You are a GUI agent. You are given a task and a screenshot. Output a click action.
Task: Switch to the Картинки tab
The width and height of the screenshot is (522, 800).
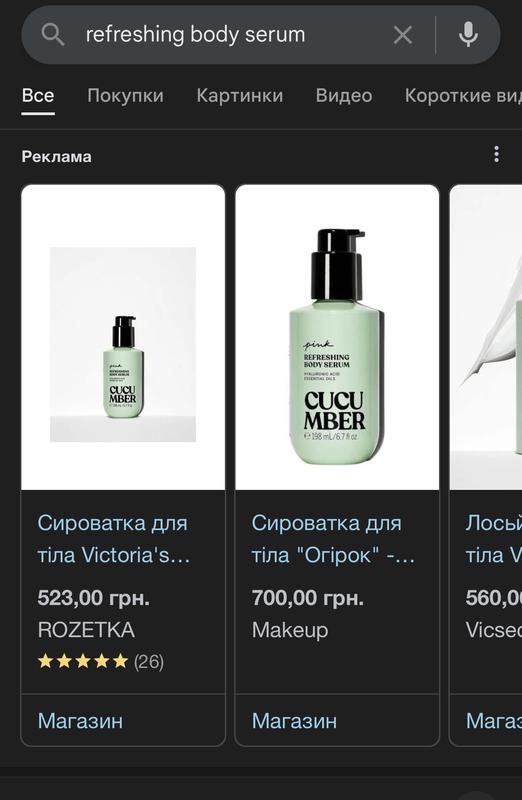pos(240,95)
